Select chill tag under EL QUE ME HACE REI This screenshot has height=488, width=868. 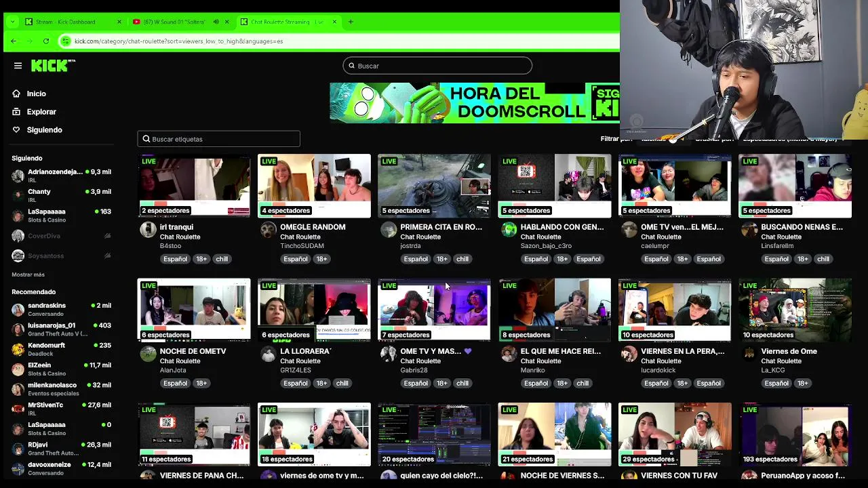[x=583, y=383]
